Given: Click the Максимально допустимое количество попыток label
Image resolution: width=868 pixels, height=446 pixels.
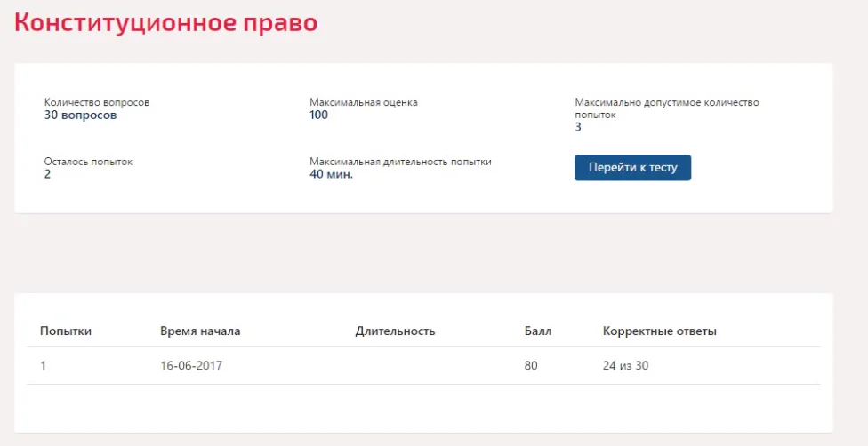Looking at the screenshot, I should [666, 108].
